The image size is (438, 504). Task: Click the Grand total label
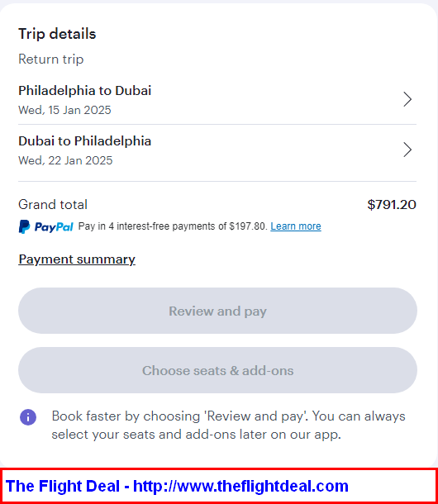[x=53, y=205]
